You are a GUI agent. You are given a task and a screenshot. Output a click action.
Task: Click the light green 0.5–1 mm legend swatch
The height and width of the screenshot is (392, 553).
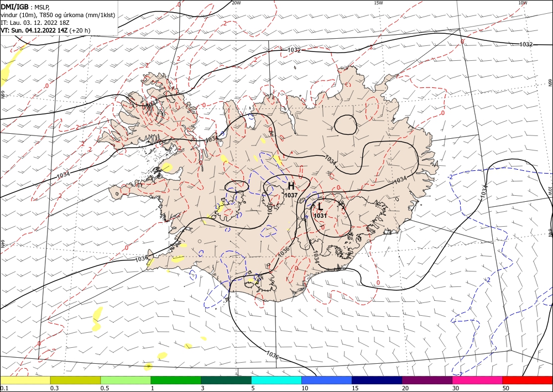[x=126, y=380]
